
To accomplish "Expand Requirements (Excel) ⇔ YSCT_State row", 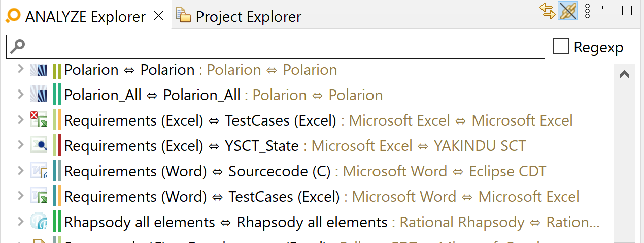I will click(20, 145).
